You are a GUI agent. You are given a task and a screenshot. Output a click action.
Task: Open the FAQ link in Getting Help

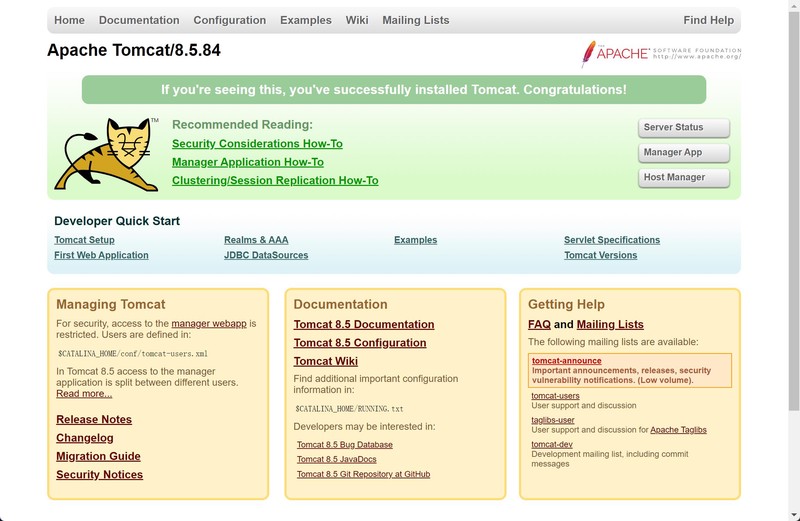click(539, 325)
